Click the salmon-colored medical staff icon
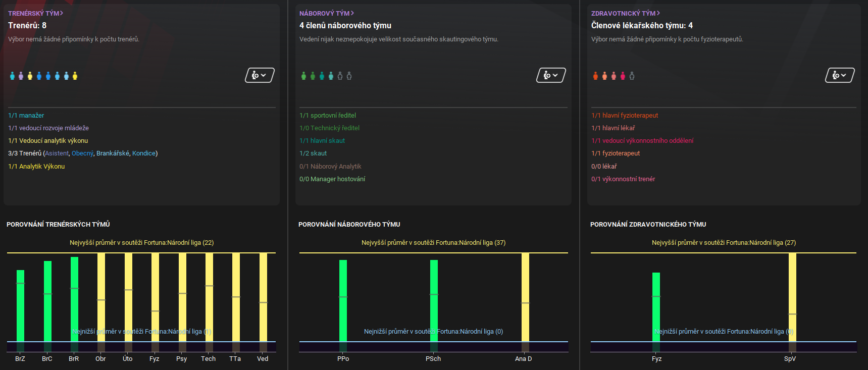This screenshot has width=868, height=370. pos(614,76)
